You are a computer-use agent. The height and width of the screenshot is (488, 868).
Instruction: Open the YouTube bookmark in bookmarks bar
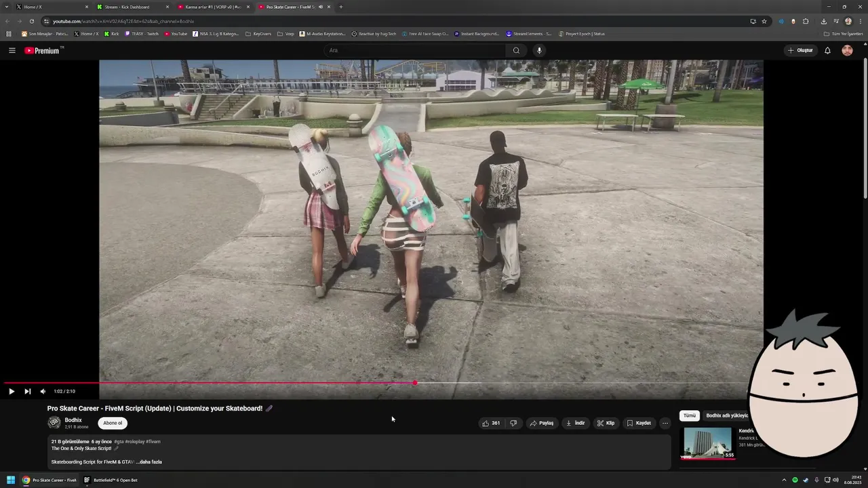[x=176, y=33]
